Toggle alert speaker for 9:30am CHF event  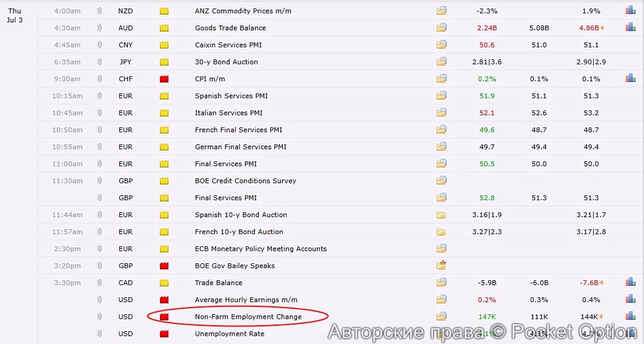(x=99, y=79)
